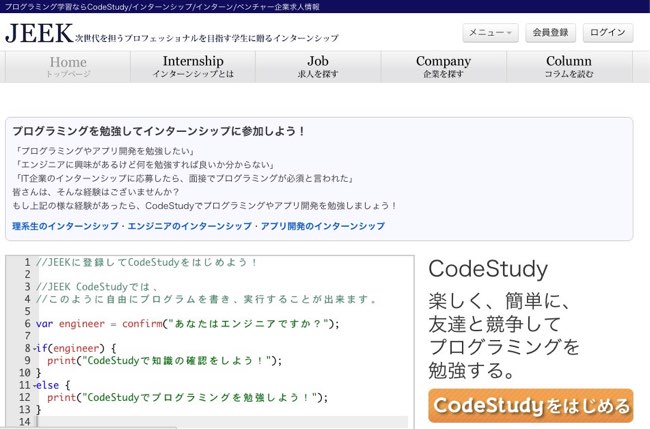Place cursor on empty line 14 of the editor
Image resolution: width=650 pixels, height=429 pixels.
tap(222, 422)
